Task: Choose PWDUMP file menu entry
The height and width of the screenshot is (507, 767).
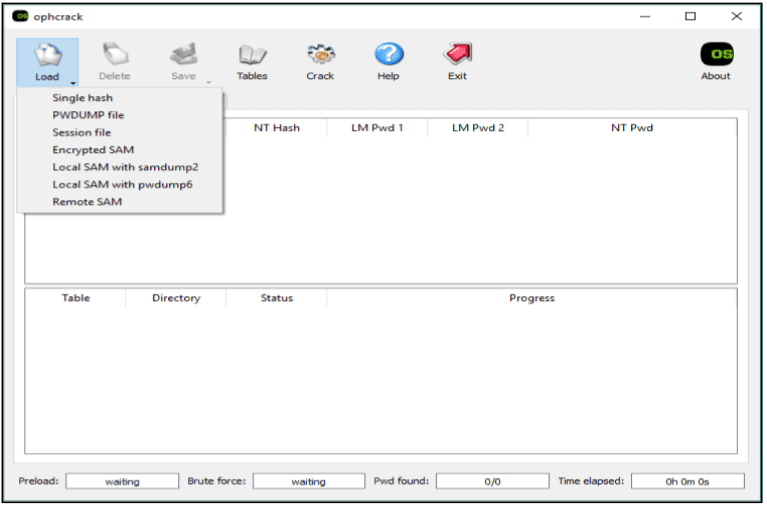Action: click(x=88, y=115)
